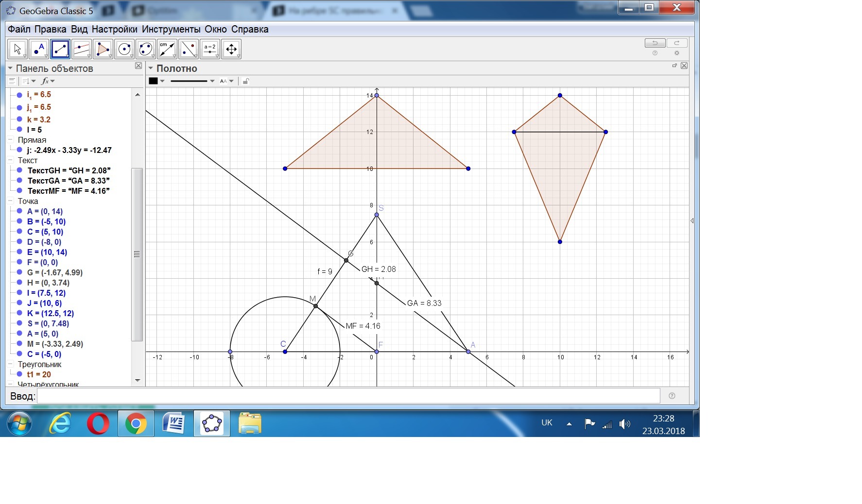Close the Панель объектов panel
The width and height of the screenshot is (862, 504).
(x=138, y=66)
